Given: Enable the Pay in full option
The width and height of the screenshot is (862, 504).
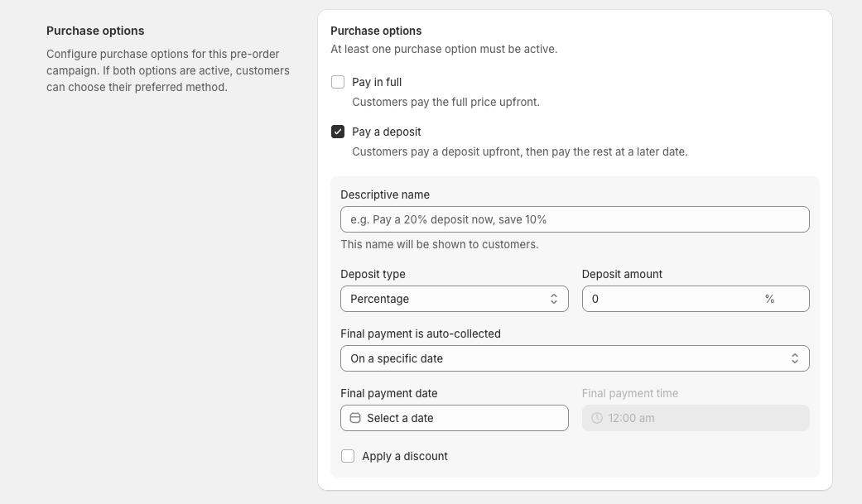Looking at the screenshot, I should click(x=338, y=82).
